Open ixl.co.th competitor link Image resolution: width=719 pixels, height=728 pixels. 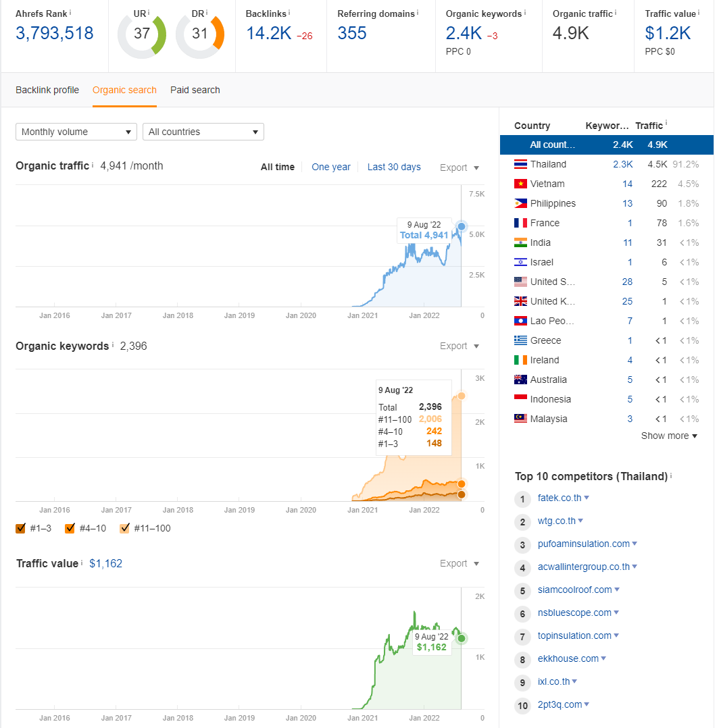pyautogui.click(x=553, y=681)
